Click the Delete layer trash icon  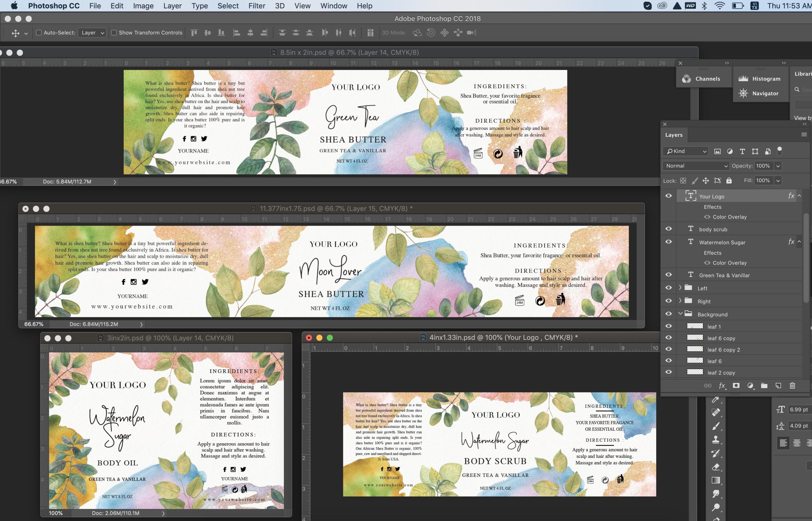click(x=792, y=386)
